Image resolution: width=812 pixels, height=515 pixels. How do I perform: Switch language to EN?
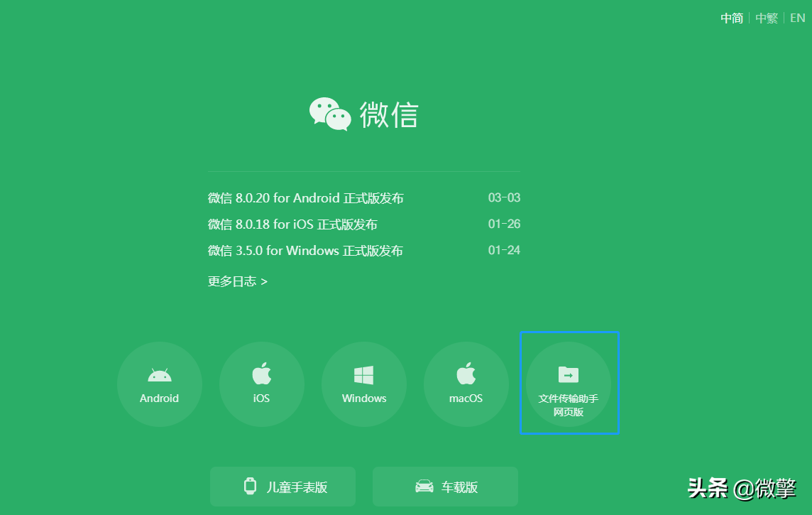798,18
